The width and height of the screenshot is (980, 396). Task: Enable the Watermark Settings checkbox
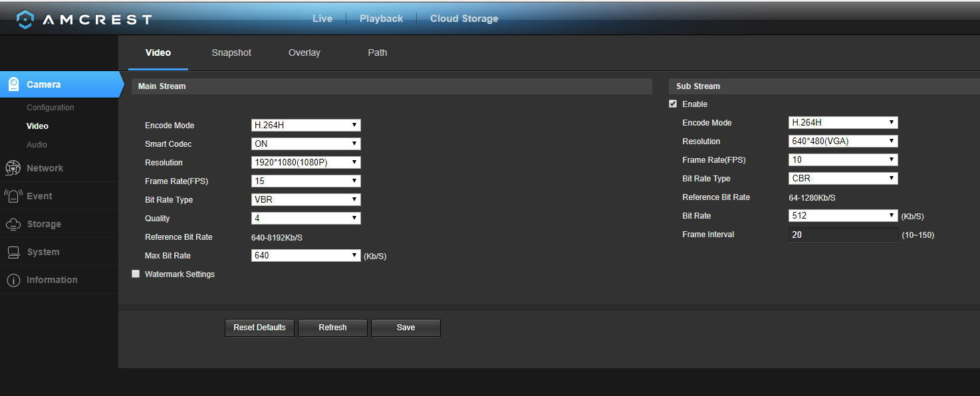click(x=136, y=274)
